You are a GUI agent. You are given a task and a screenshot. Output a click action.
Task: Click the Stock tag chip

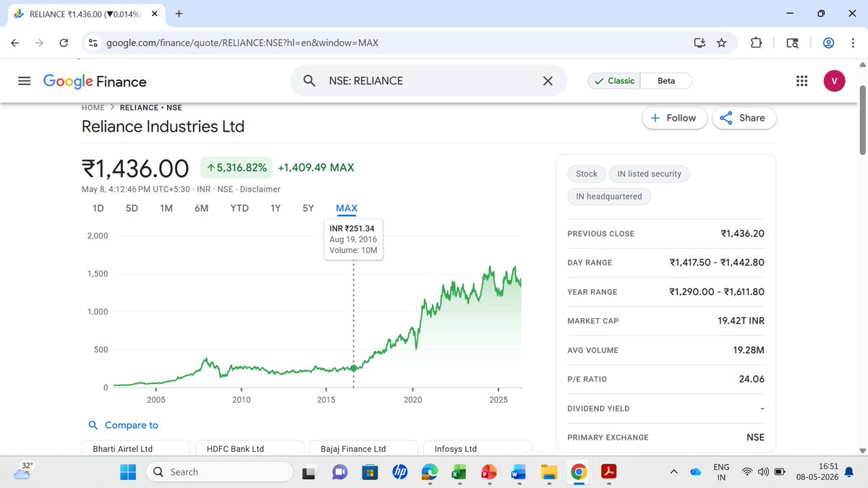[587, 174]
